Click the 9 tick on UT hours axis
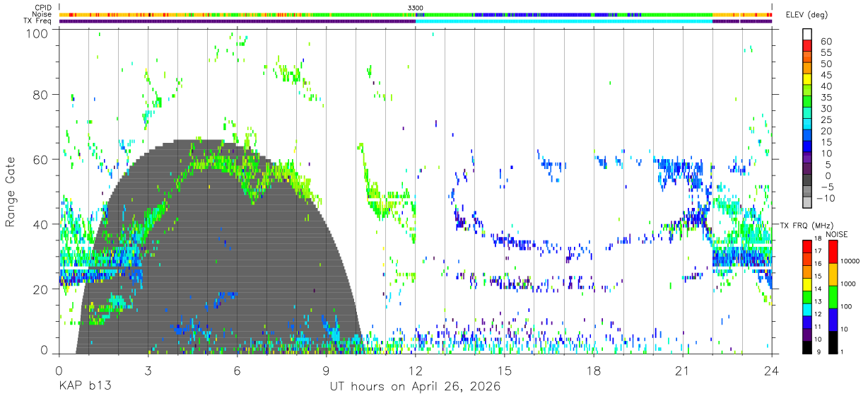868x401 pixels. pyautogui.click(x=326, y=371)
